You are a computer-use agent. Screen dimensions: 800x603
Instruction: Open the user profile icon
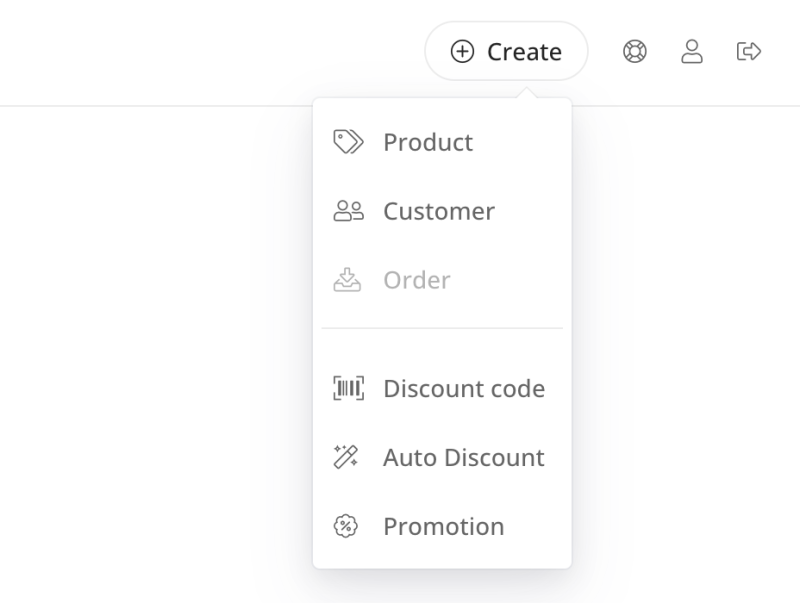tap(692, 52)
